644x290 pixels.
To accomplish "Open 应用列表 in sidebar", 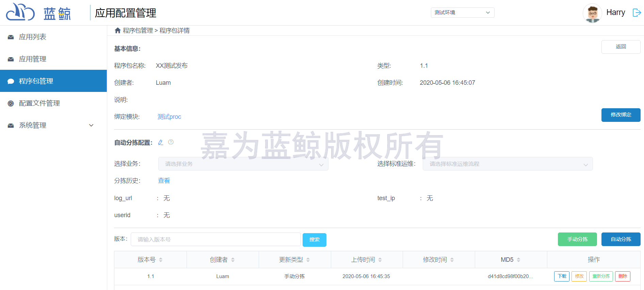I will (x=33, y=37).
